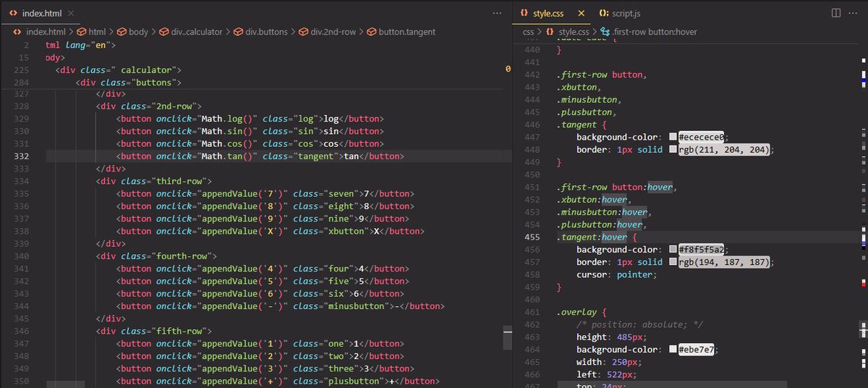Click cube icon beside button.tangent breadcrumb
This screenshot has width=868, height=388.
[x=372, y=32]
